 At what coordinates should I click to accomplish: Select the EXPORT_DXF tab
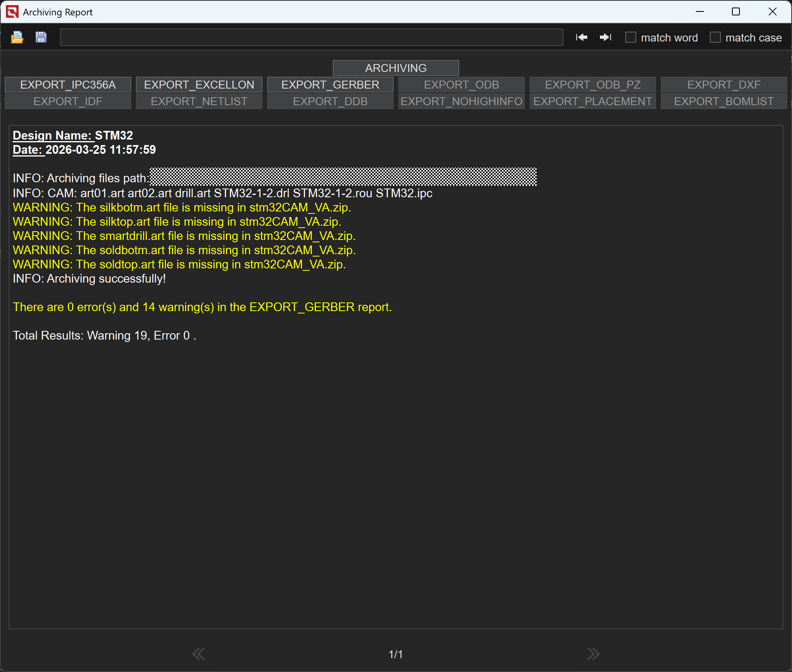[x=724, y=85]
